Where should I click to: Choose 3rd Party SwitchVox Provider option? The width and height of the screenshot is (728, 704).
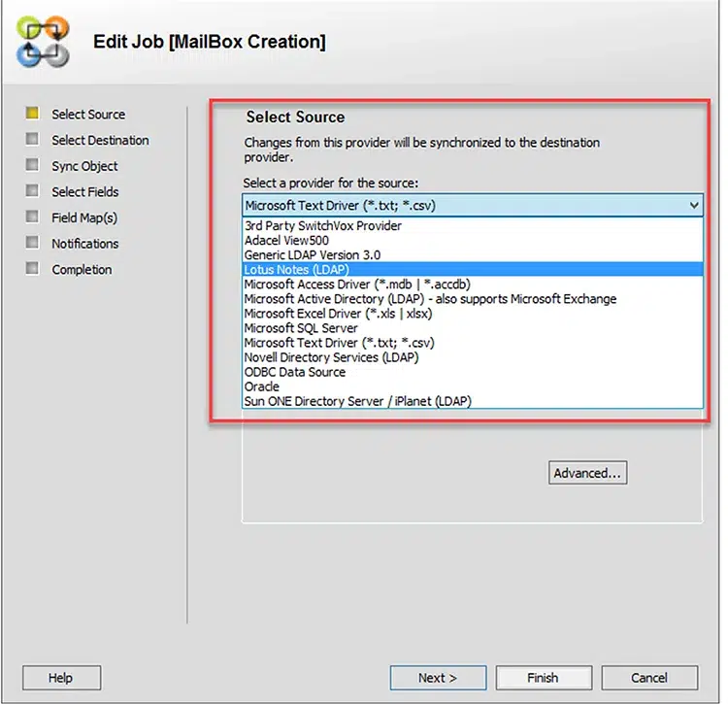pyautogui.click(x=473, y=225)
